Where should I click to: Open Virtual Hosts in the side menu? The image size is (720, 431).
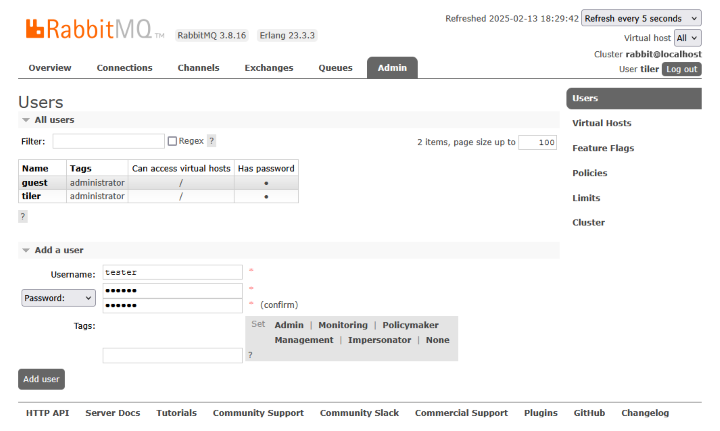pos(602,123)
